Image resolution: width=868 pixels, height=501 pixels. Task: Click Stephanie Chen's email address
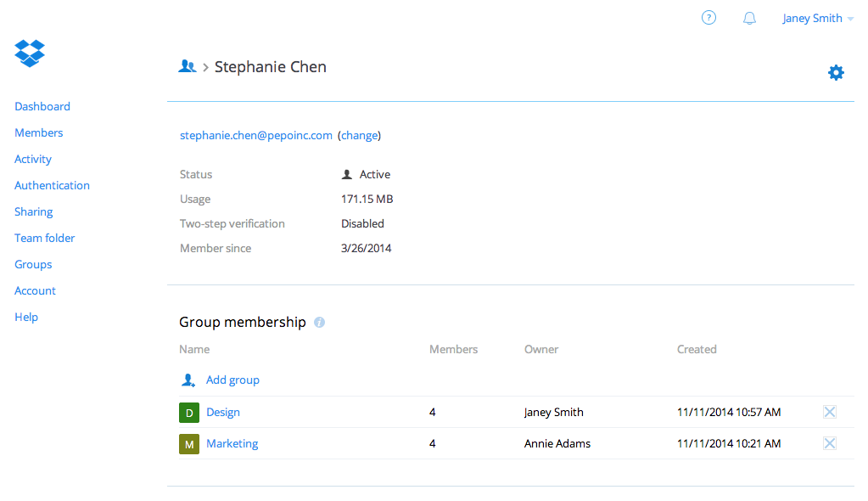point(255,135)
